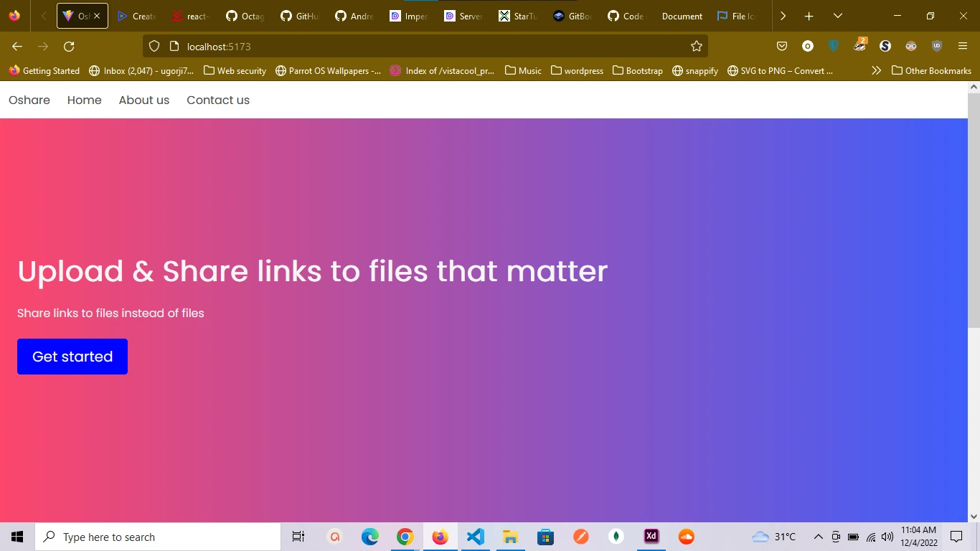Image resolution: width=980 pixels, height=551 pixels.
Task: Open the Pocket save icon in toolbar
Action: [x=782, y=47]
